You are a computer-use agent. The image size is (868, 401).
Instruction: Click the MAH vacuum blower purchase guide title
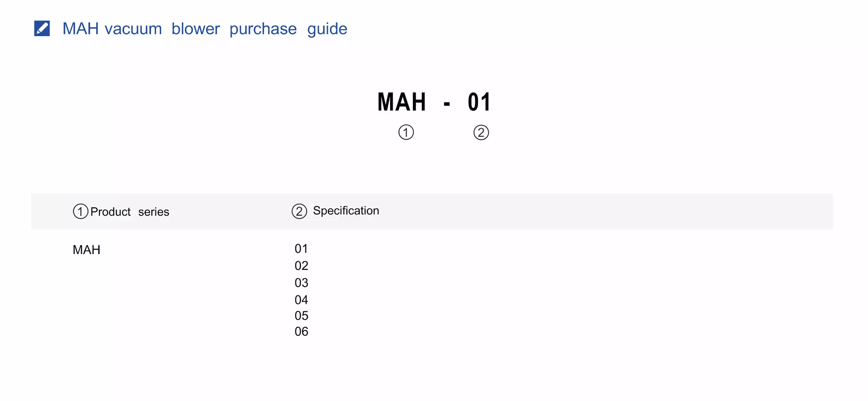(204, 29)
